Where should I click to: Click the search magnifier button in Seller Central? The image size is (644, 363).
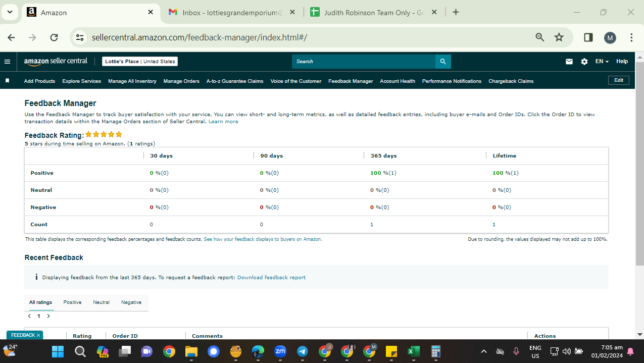point(443,62)
